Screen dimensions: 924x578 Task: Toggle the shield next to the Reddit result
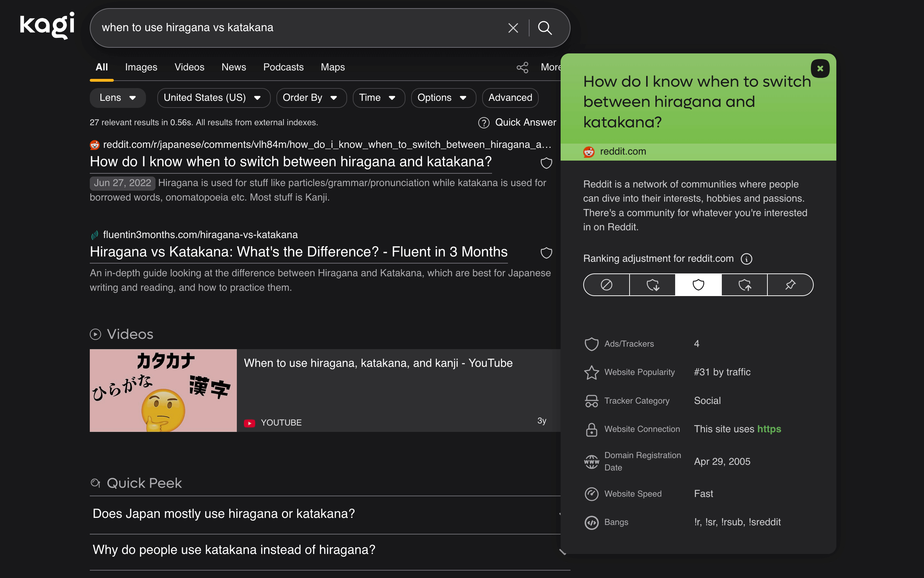click(x=546, y=163)
